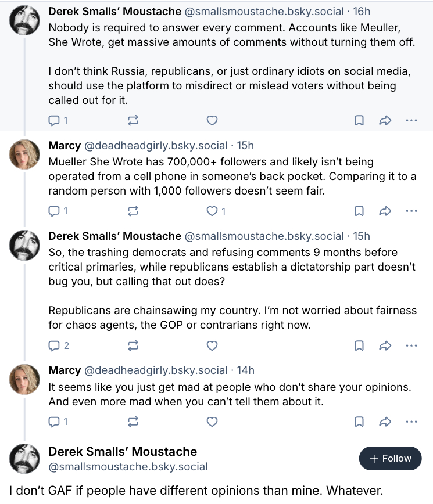Like Marcy's post about 700,000+ followers
Image resolution: width=433 pixels, height=504 pixels.
point(213,211)
